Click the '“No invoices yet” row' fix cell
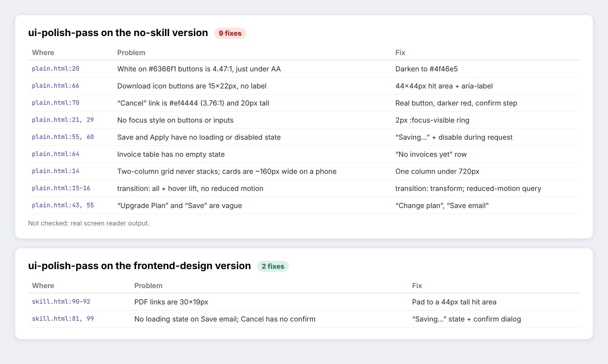This screenshot has height=364, width=608. pyautogui.click(x=431, y=154)
